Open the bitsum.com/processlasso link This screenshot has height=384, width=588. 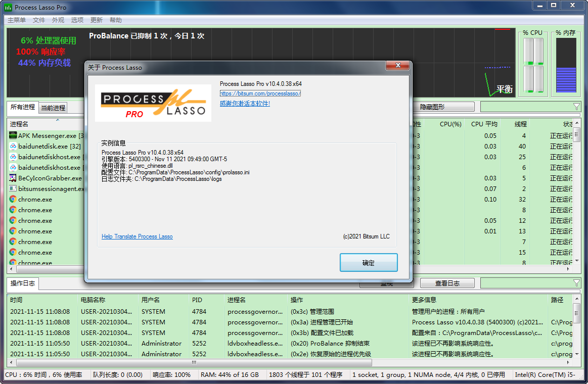click(x=260, y=93)
